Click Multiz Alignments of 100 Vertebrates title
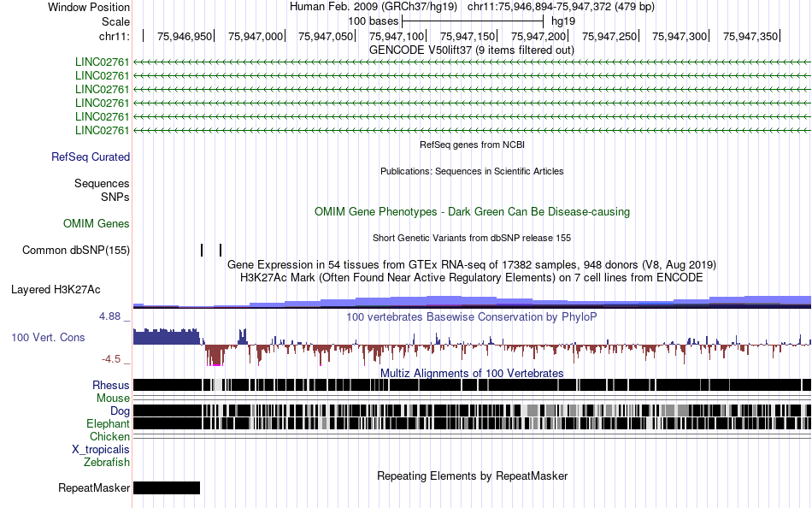This screenshot has height=508, width=812. coord(472,373)
